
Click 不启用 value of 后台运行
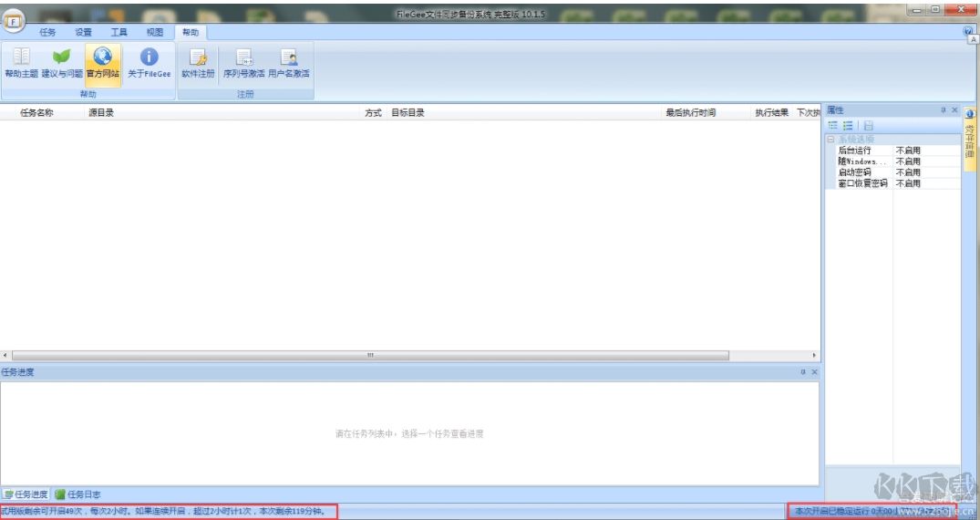click(908, 151)
